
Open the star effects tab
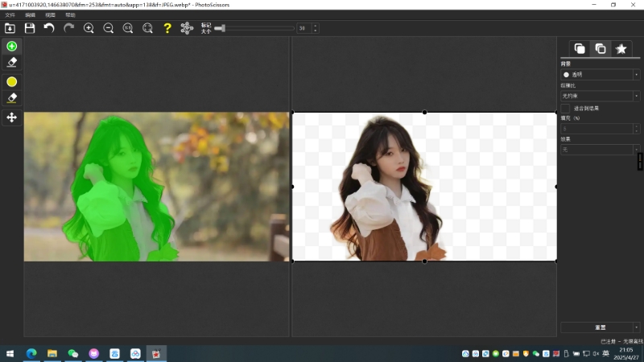(x=621, y=49)
